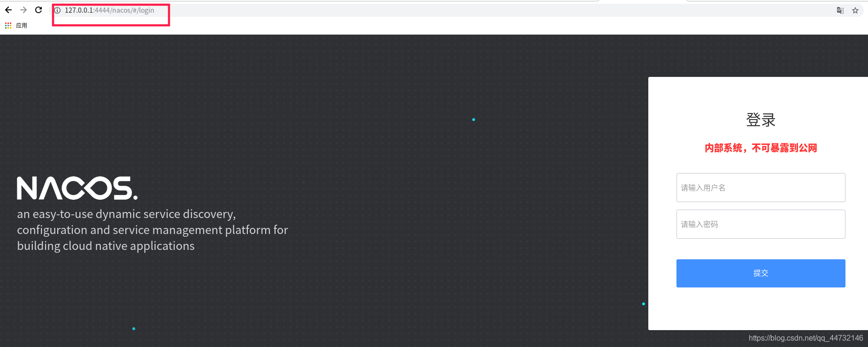Image resolution: width=868 pixels, height=347 pixels.
Task: Bookmark this page with star icon
Action: (855, 10)
